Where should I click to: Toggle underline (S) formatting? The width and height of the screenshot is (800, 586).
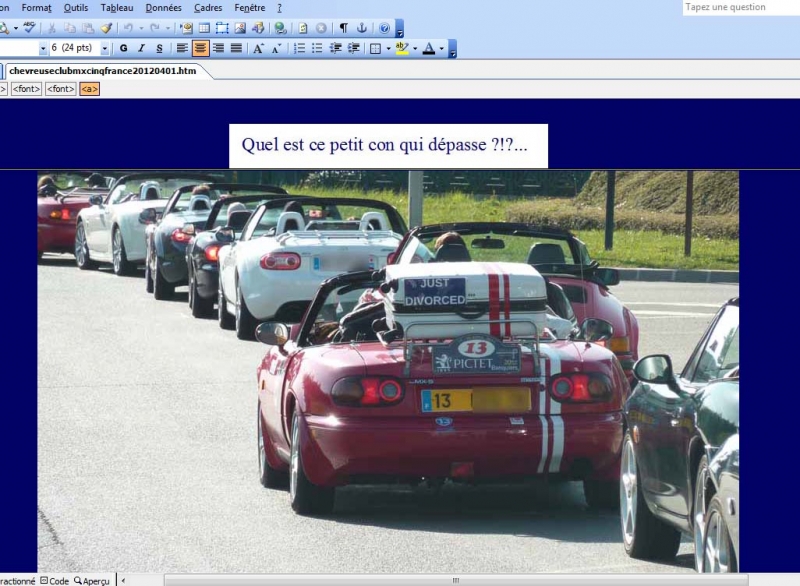point(159,48)
